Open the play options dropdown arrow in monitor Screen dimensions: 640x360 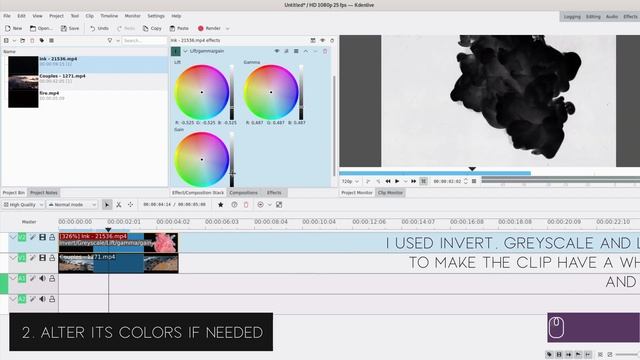[x=405, y=181]
